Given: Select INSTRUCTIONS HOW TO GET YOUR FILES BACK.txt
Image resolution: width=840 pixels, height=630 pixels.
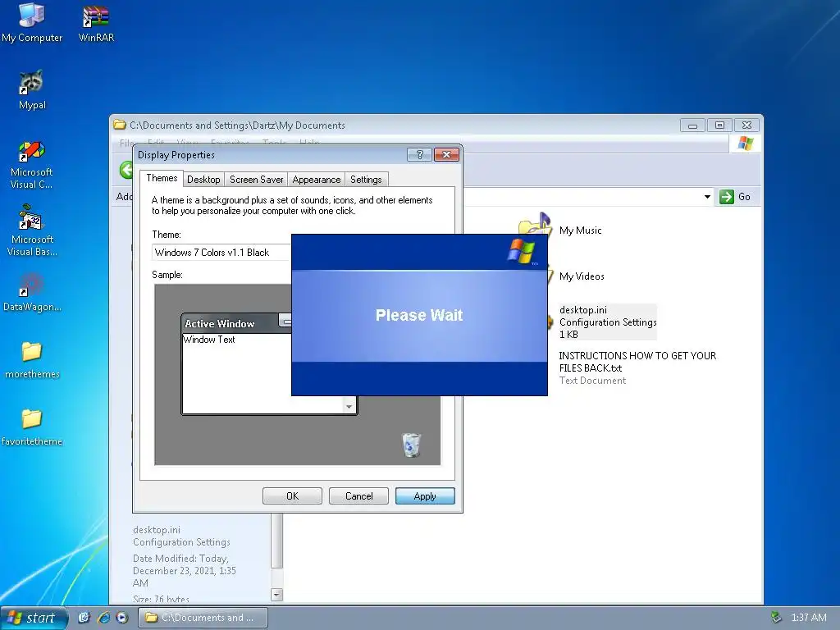Looking at the screenshot, I should point(637,368).
